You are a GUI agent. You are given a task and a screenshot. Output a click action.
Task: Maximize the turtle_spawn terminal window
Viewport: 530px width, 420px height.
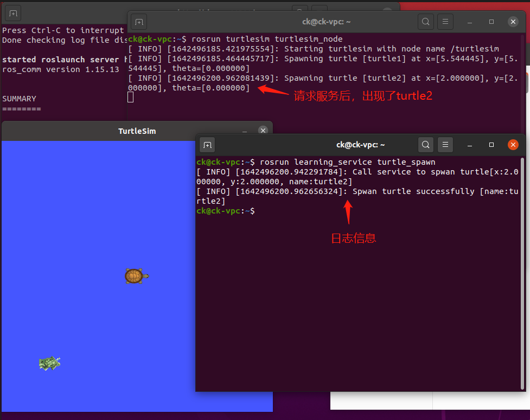coord(491,145)
